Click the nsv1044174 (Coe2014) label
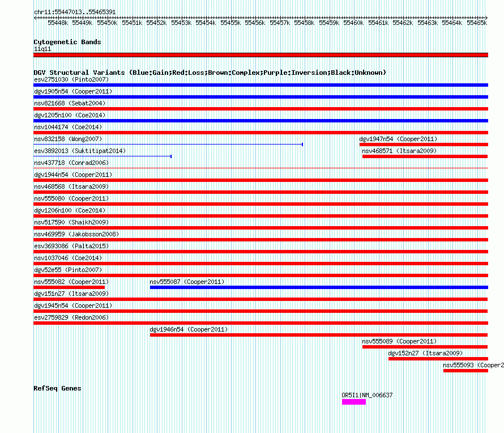Screen dimensions: 504x433 pos(68,127)
